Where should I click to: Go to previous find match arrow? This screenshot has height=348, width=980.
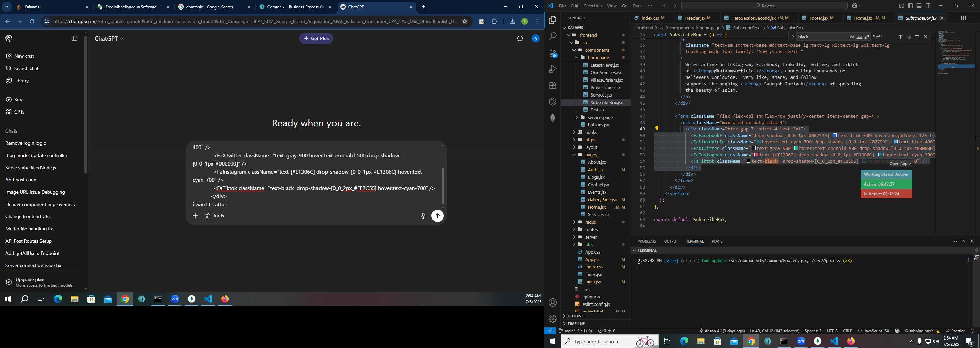(x=900, y=37)
